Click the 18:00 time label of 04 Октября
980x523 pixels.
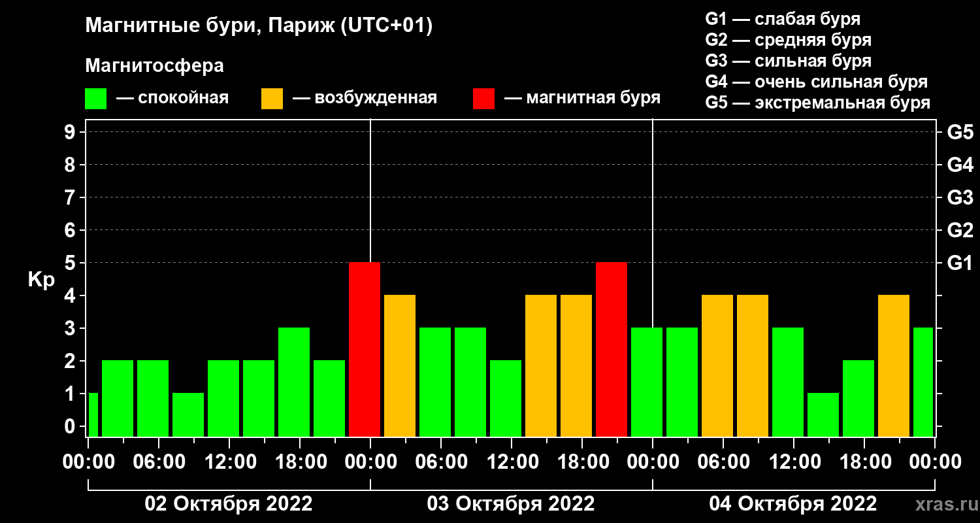point(864,462)
